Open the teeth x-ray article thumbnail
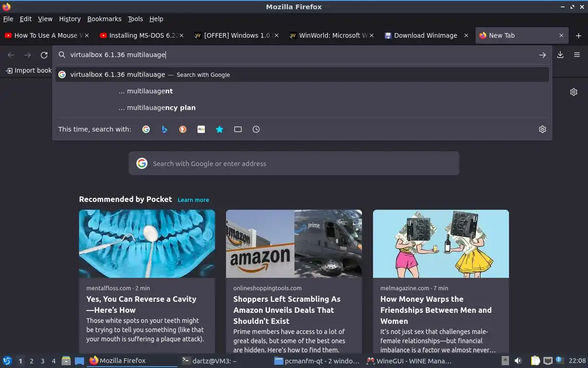Viewport: 588px width, 368px height. pyautogui.click(x=147, y=244)
